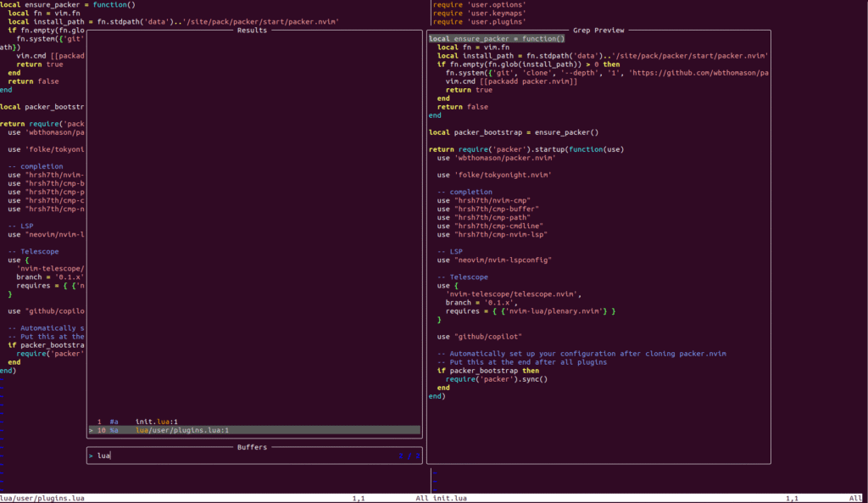Click require 'user.options' line
The height and width of the screenshot is (503, 868).
tap(477, 4)
